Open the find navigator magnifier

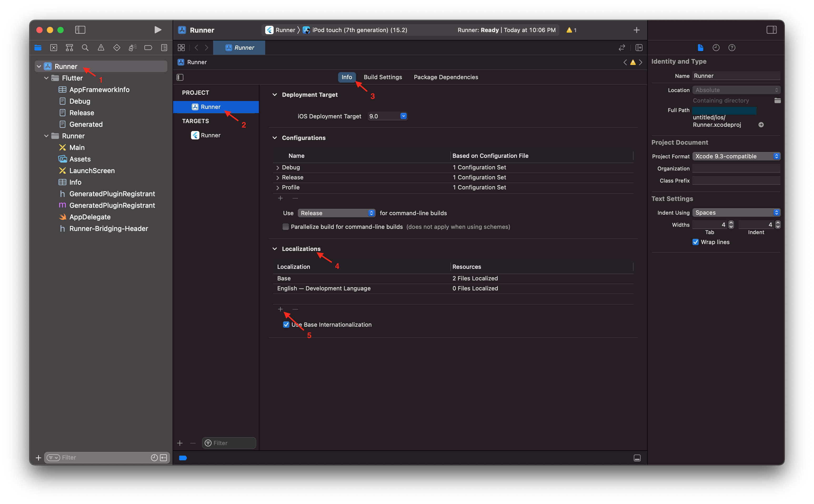point(85,48)
